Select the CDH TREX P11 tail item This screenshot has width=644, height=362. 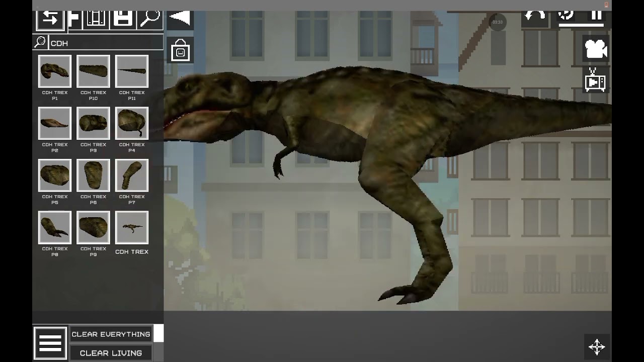(132, 71)
